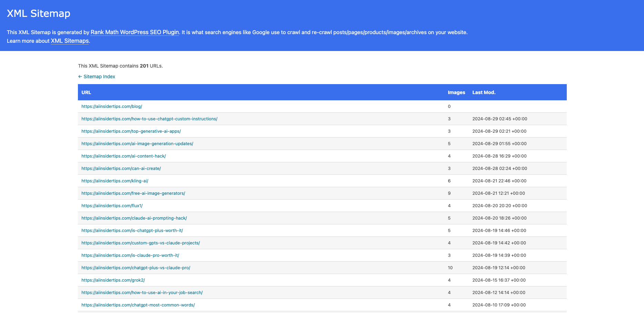Open the XML Sitemaps learn more link

69,41
